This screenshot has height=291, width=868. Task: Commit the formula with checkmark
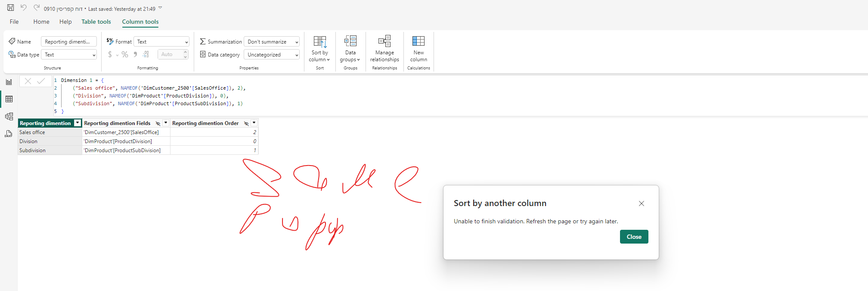(41, 81)
